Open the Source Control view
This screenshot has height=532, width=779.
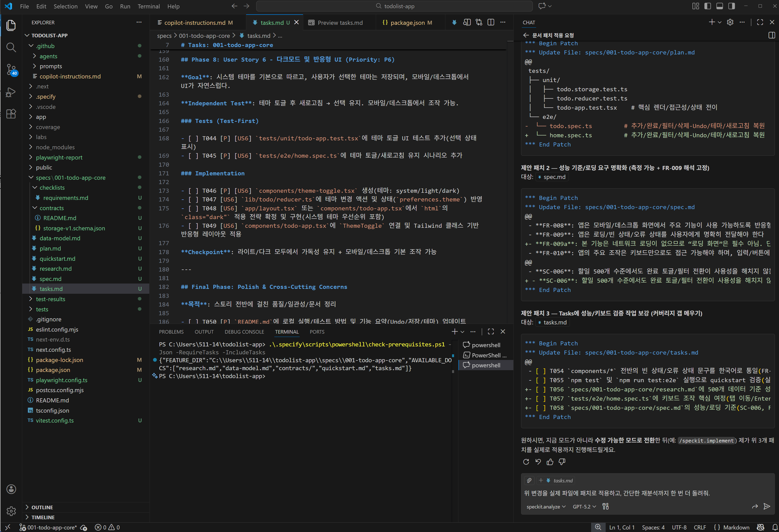(x=11, y=69)
